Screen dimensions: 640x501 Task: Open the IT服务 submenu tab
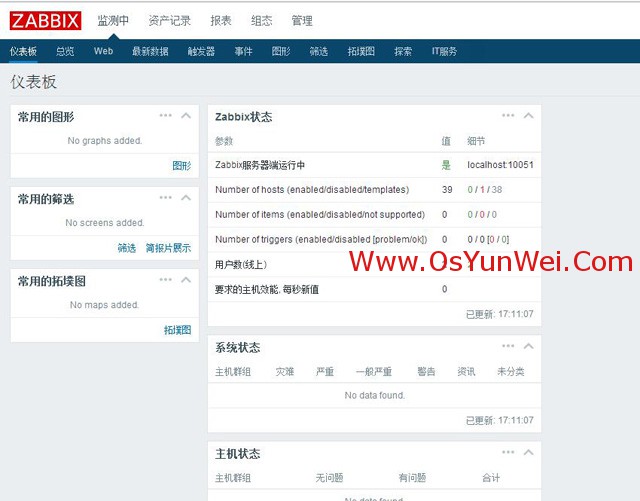(x=444, y=51)
